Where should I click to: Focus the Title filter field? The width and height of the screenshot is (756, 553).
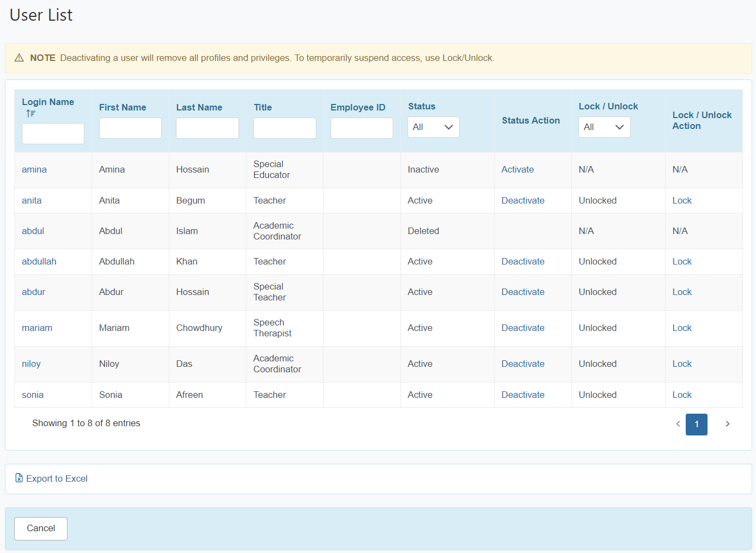tap(285, 128)
